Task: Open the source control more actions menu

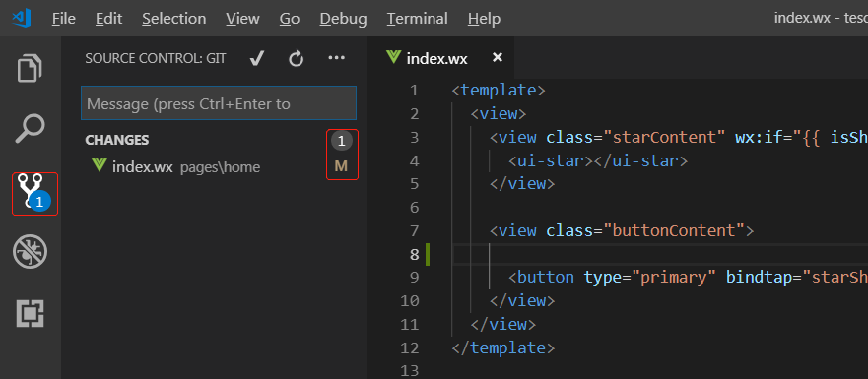Action: pos(337,57)
